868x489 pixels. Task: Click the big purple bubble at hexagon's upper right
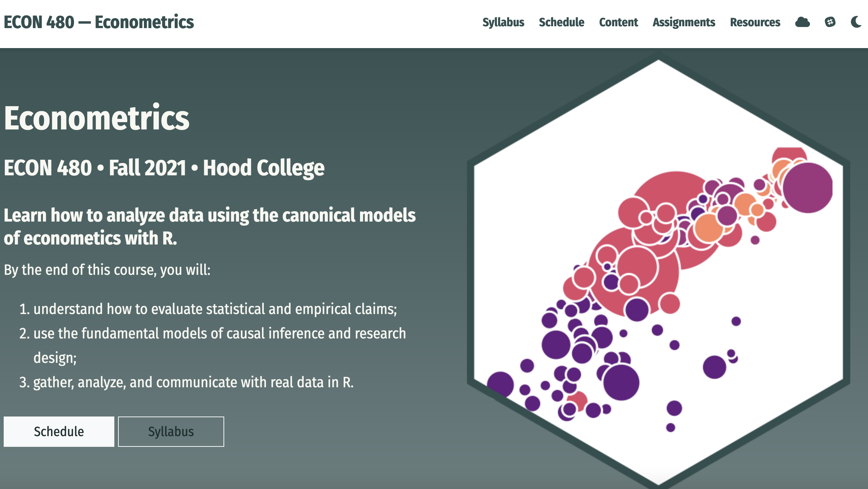807,188
